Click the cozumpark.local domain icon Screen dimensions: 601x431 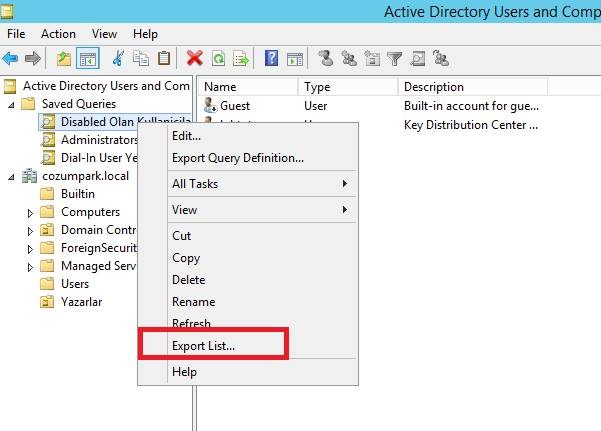tap(30, 176)
